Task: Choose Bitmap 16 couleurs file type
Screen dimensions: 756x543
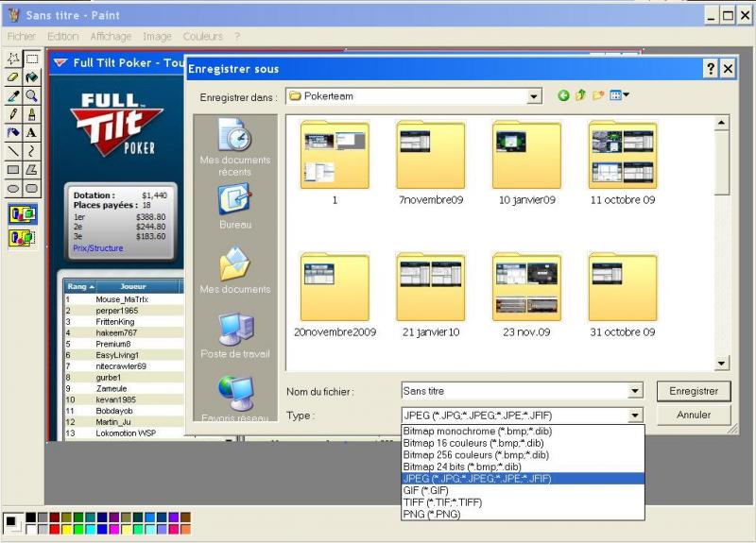Action: pos(523,443)
